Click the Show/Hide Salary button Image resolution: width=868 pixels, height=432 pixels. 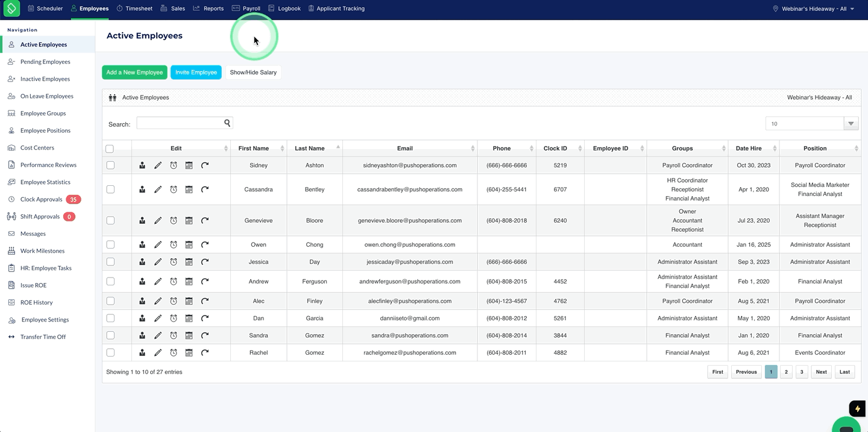tap(253, 72)
